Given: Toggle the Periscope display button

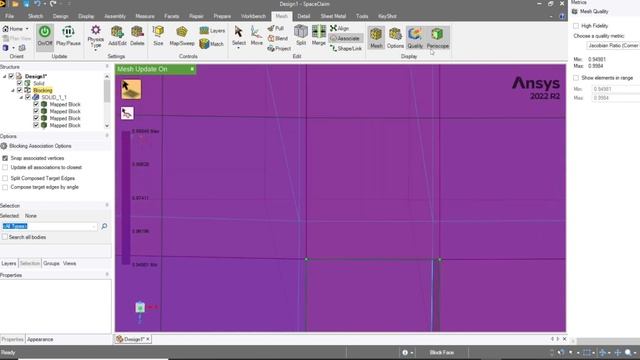Looking at the screenshot, I should [x=438, y=38].
